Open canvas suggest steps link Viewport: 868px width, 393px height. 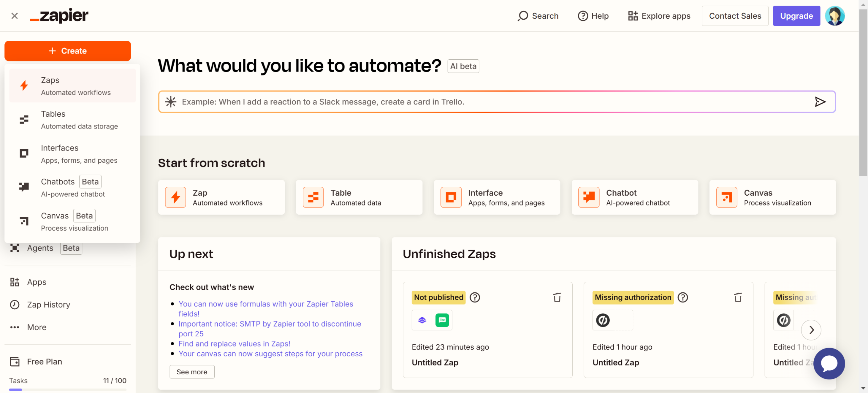point(270,354)
